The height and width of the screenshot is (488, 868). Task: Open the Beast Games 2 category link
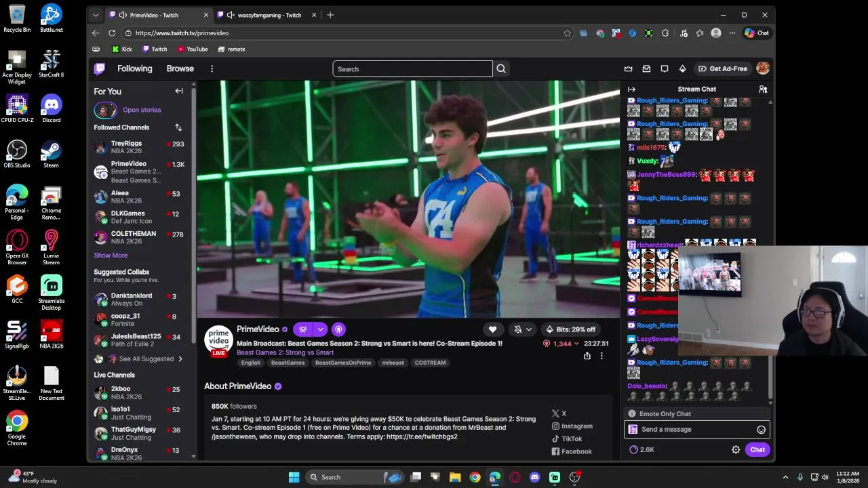pyautogui.click(x=285, y=353)
